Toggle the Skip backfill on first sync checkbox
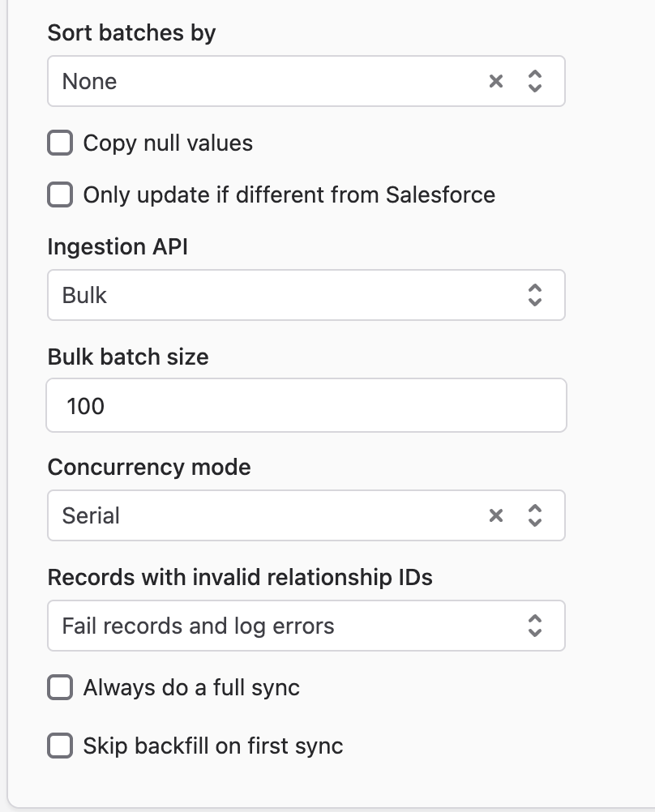Viewport: 655px width, 812px height. [60, 746]
